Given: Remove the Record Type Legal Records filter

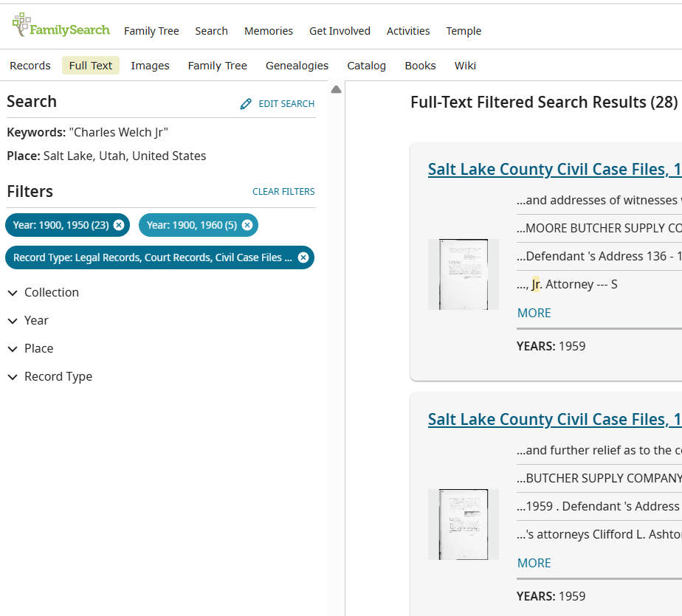Looking at the screenshot, I should tap(303, 257).
